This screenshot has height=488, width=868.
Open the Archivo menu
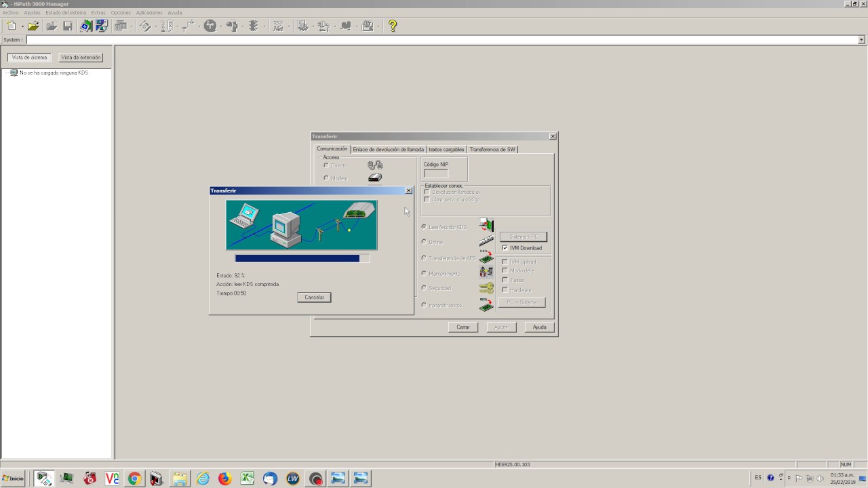(x=10, y=13)
